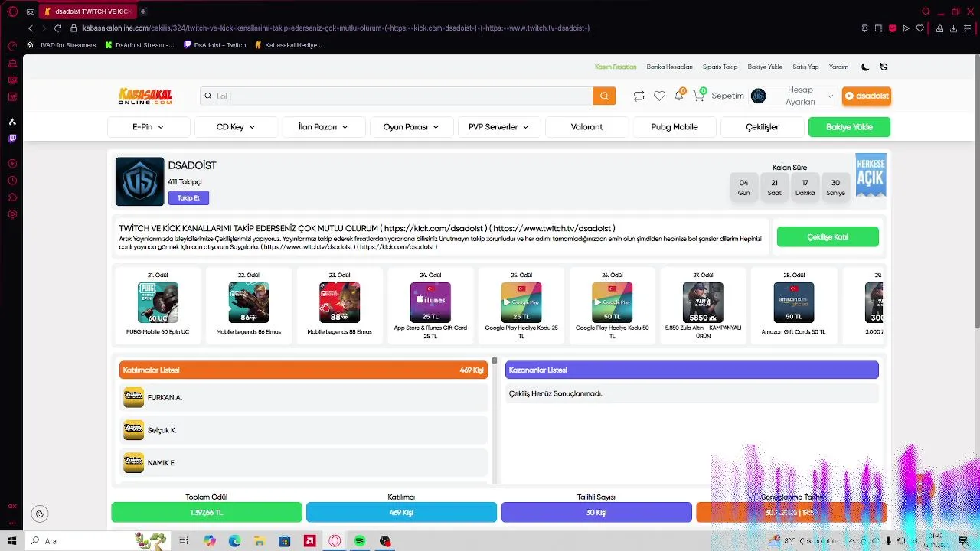Select the PUBG Mobile 60 Epin UC prize
The height and width of the screenshot is (551, 980).
tap(158, 306)
